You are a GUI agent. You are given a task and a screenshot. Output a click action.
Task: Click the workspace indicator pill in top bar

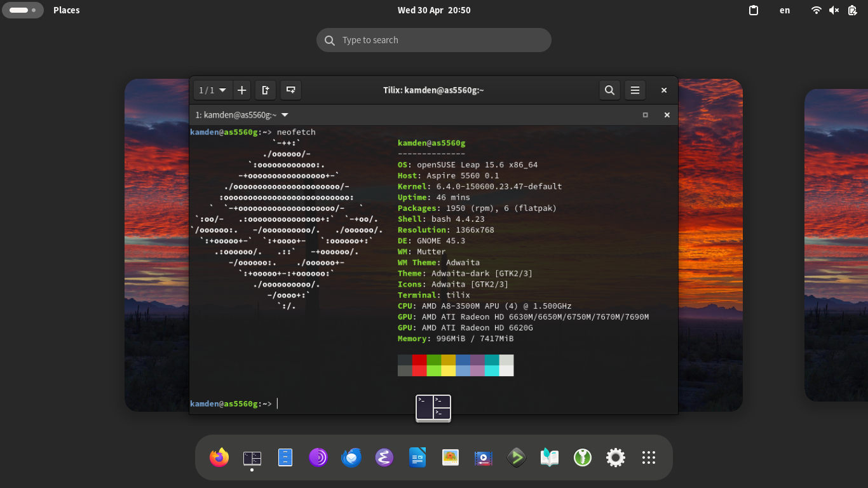tap(23, 10)
